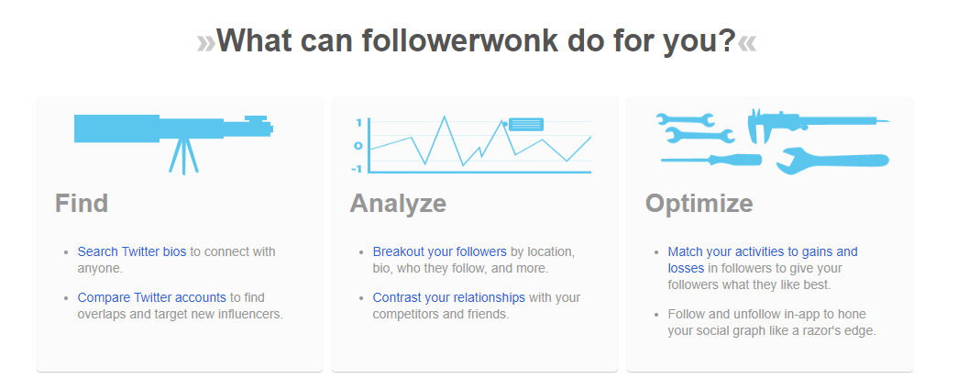980x390 pixels.
Task: Open the Compare Twitter accounts link
Action: (152, 297)
